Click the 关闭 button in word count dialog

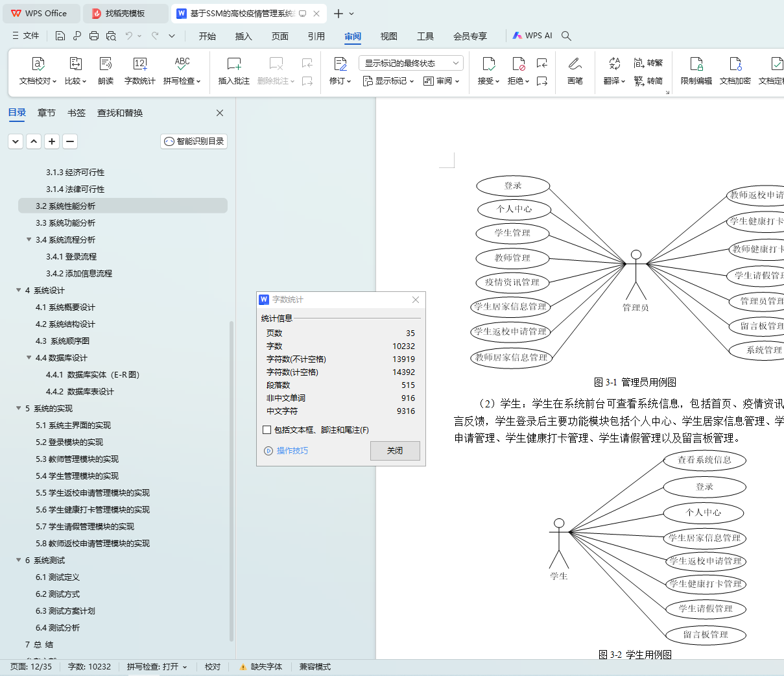(x=395, y=450)
